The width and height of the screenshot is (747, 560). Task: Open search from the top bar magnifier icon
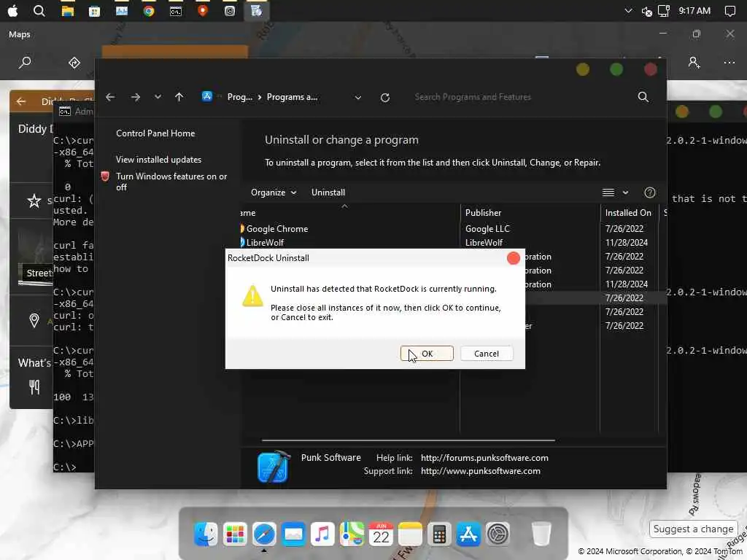39,10
